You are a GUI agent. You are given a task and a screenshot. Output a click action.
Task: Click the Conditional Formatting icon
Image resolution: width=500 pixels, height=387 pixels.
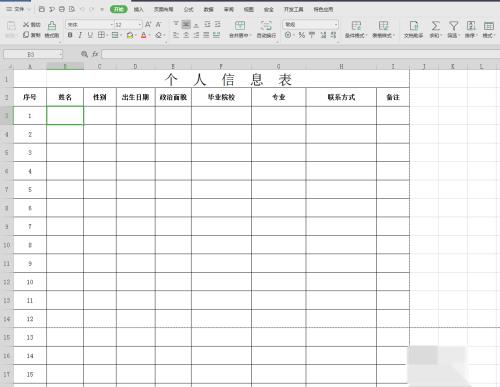[356, 26]
